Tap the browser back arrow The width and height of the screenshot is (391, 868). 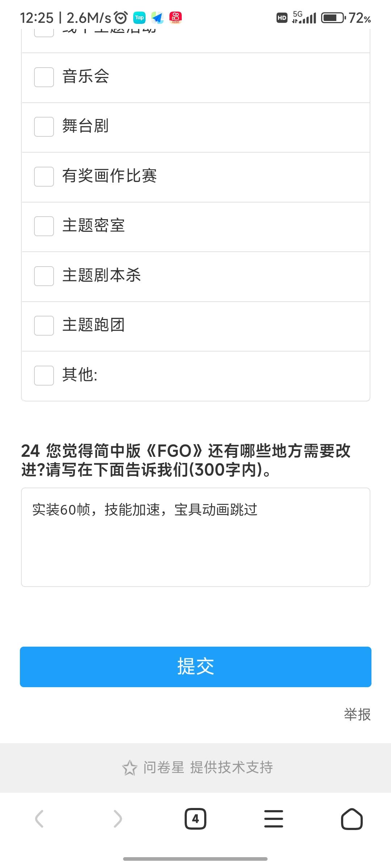click(39, 818)
